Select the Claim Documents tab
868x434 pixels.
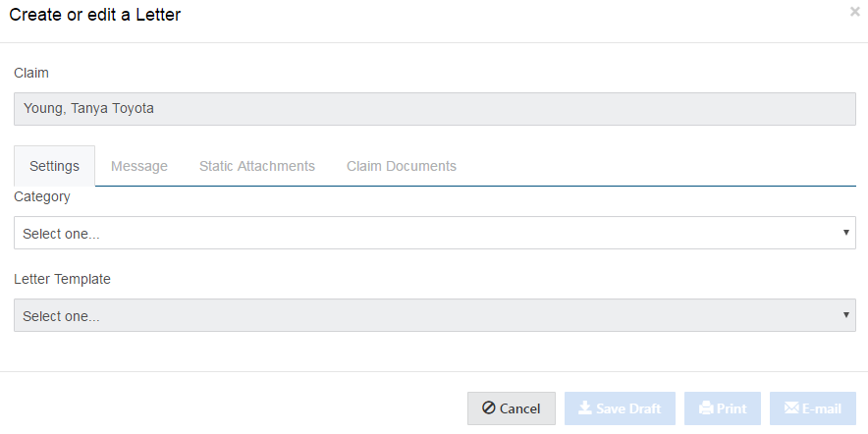pos(402,166)
